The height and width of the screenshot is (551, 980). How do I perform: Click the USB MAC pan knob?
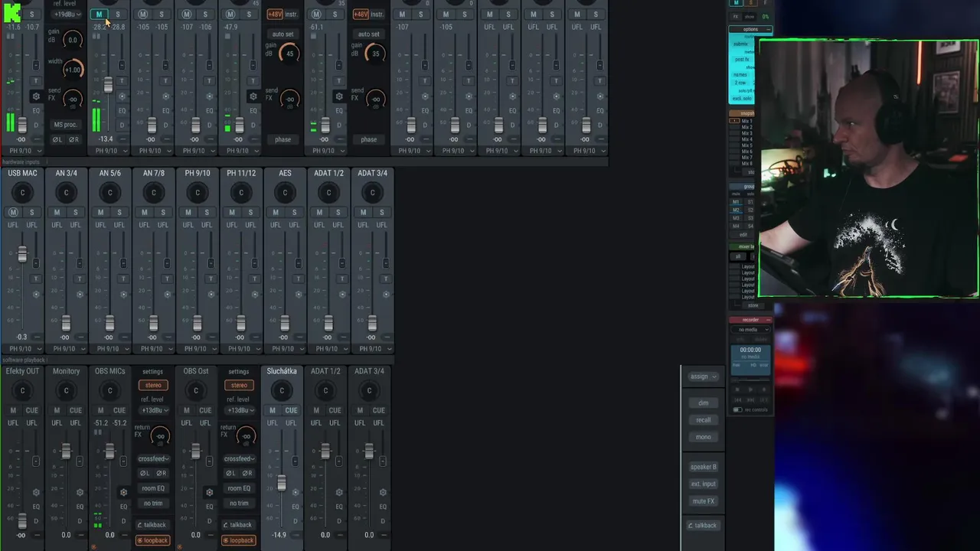point(22,193)
